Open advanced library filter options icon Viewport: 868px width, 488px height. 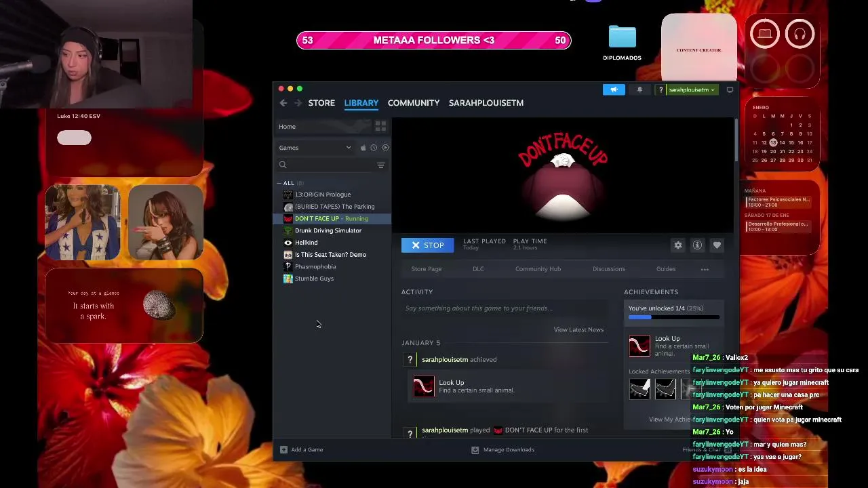(380, 165)
